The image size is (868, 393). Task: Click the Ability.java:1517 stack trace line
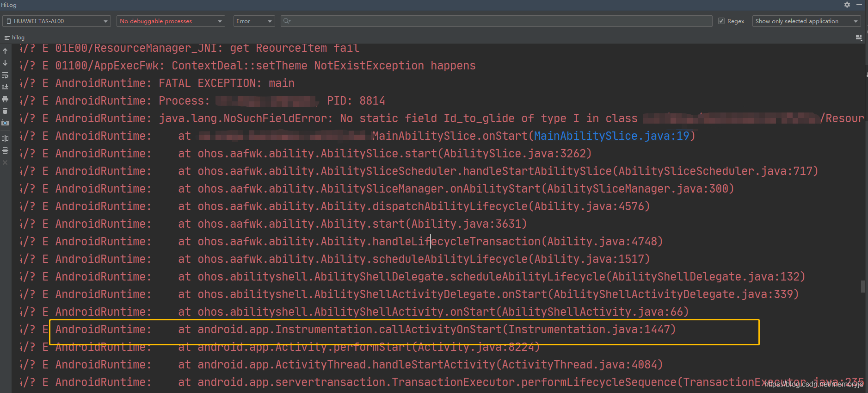pos(335,259)
